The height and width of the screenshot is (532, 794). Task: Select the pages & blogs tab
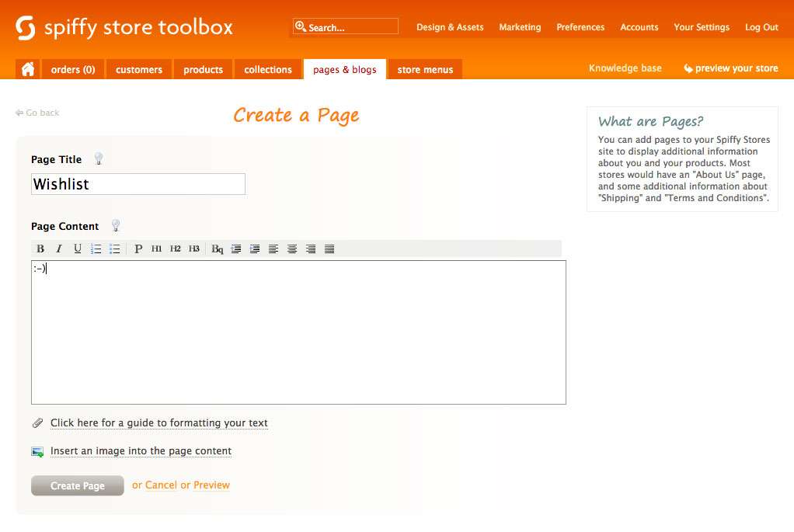[x=345, y=69]
